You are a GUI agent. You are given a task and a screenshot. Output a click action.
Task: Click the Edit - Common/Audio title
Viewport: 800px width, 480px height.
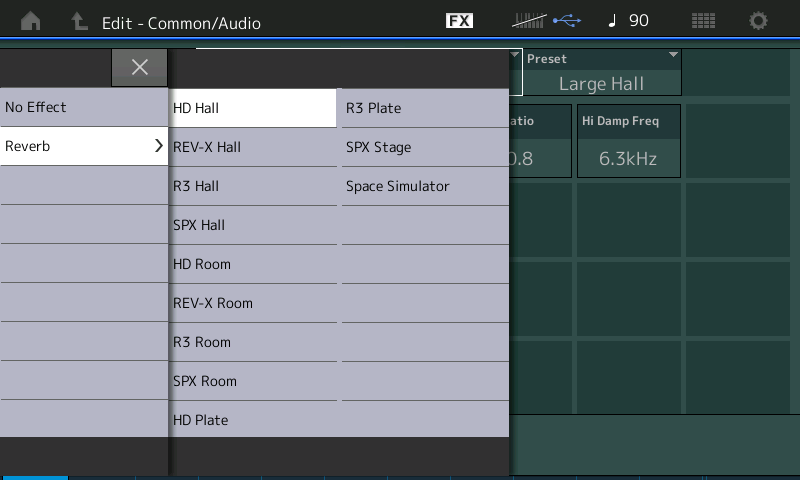pos(181,23)
